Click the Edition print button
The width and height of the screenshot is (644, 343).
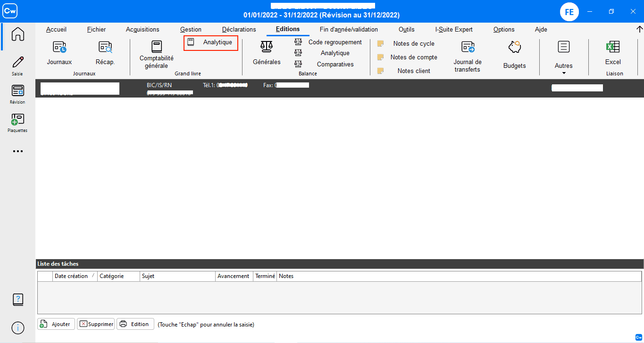(x=135, y=324)
